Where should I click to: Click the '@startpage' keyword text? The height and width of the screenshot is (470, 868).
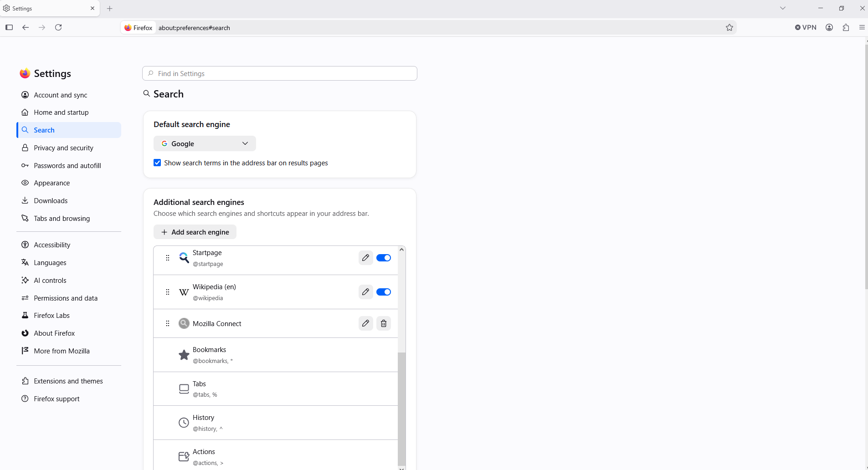point(208,264)
